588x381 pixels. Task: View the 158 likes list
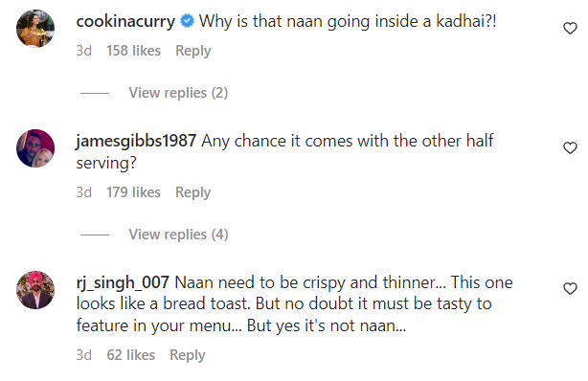pyautogui.click(x=133, y=51)
